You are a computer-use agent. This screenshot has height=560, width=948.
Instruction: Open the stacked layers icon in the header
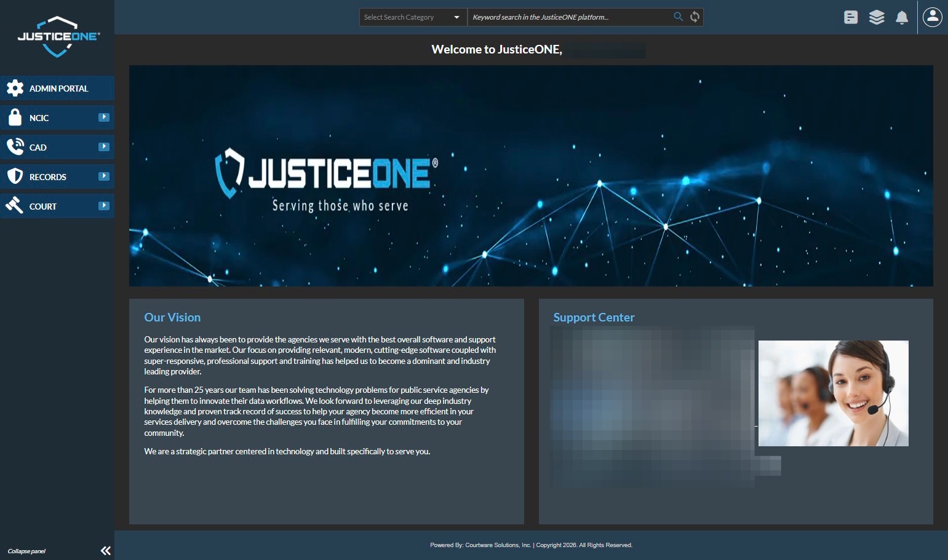[x=877, y=17]
